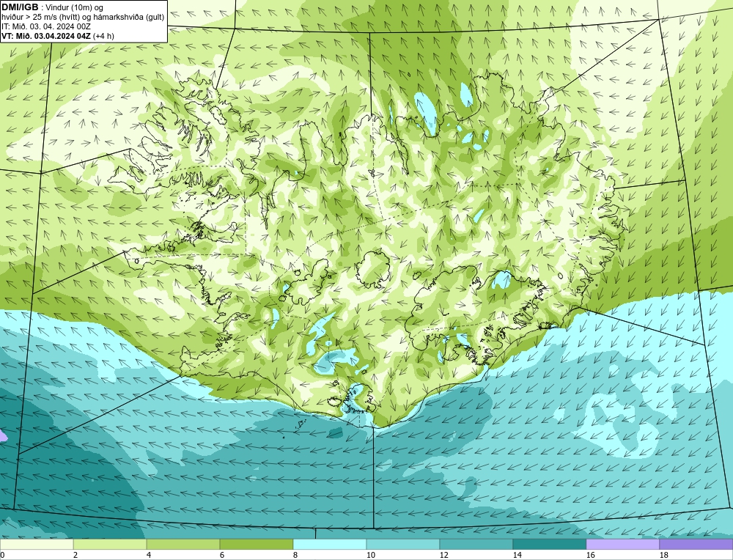733x560 pixels.
Task: Click the 14–16 m/s dark teal swatch
Action: point(550,544)
